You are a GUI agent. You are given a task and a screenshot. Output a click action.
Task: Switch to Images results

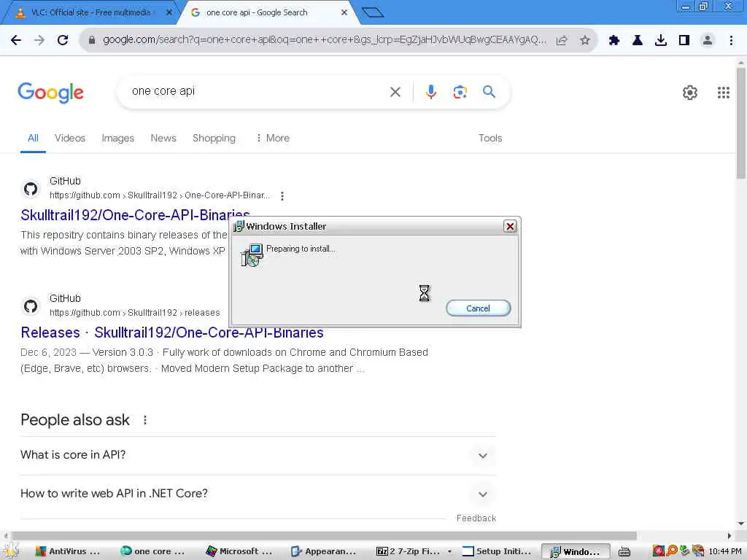tap(117, 138)
